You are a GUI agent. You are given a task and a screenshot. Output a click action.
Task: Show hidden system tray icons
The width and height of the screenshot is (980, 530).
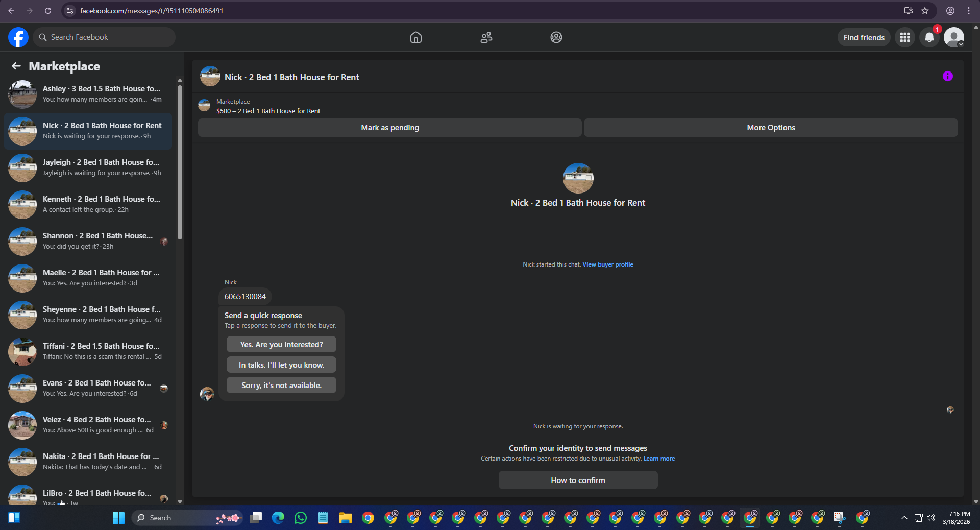[904, 518]
